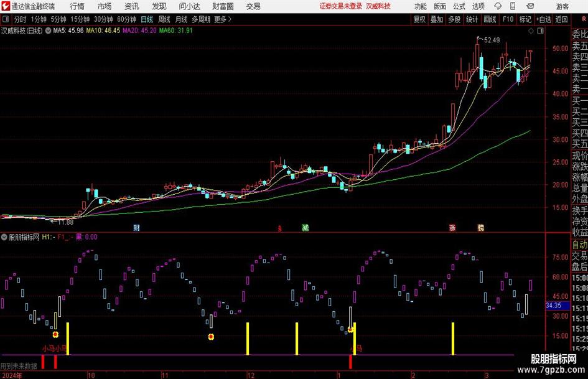Open the mail envelope icon
The image size is (588, 379).
coord(530,6)
